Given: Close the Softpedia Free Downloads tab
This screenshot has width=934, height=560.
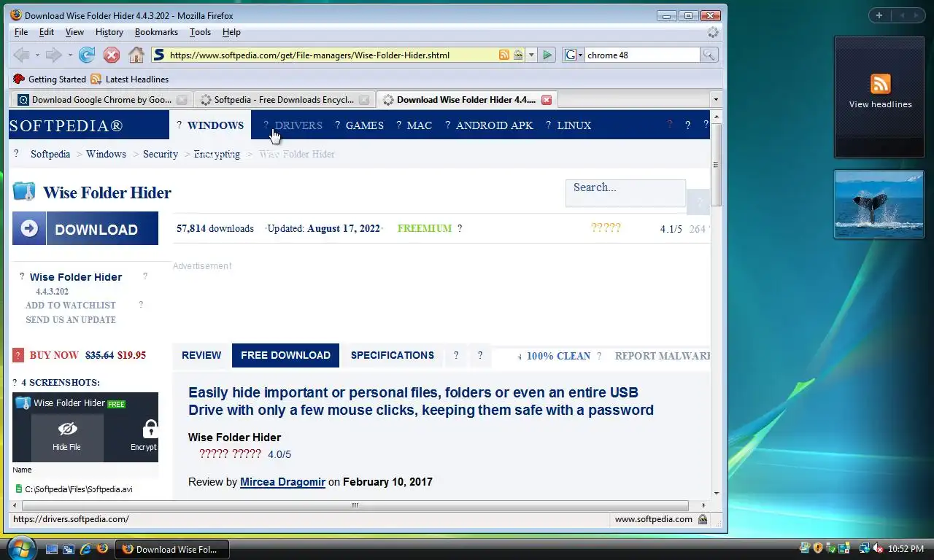Looking at the screenshot, I should tap(365, 100).
